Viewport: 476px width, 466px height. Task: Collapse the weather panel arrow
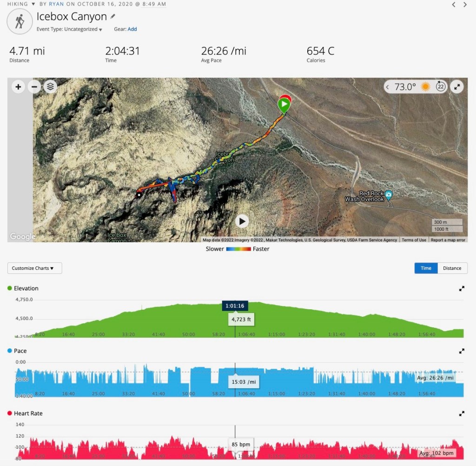[387, 87]
